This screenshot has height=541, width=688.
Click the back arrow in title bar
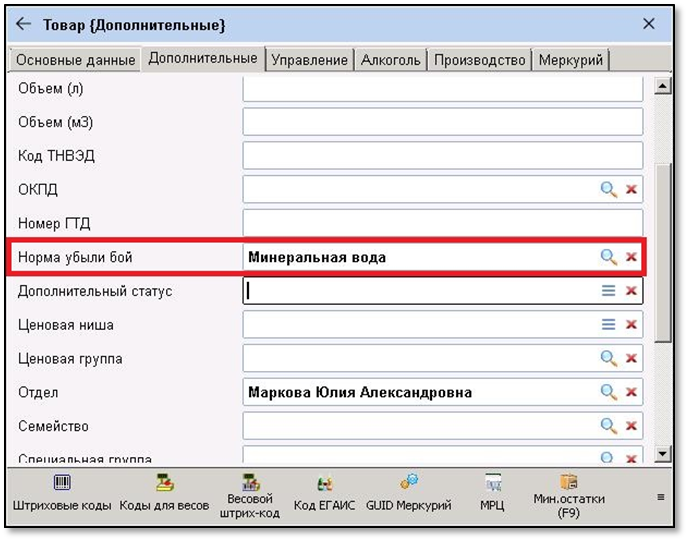pyautogui.click(x=24, y=23)
